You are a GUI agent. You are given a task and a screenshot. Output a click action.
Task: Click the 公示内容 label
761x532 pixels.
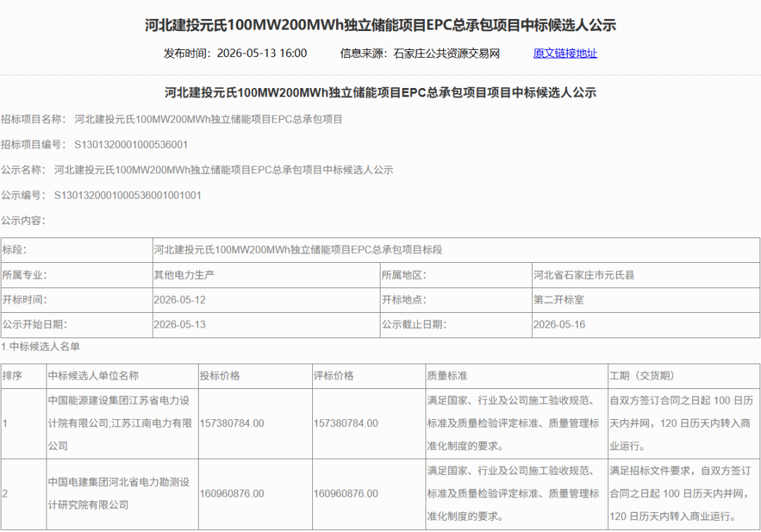click(23, 221)
